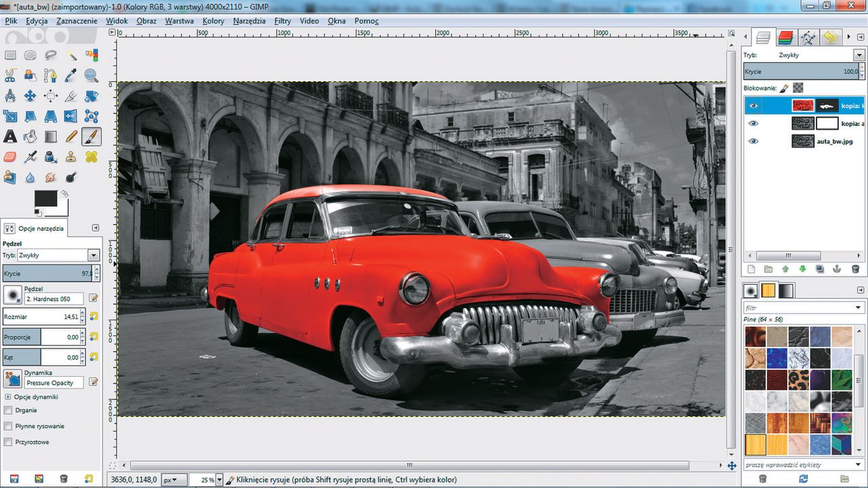The width and height of the screenshot is (868, 488).
Task: Select the Clone stamp tool
Action: point(71,157)
